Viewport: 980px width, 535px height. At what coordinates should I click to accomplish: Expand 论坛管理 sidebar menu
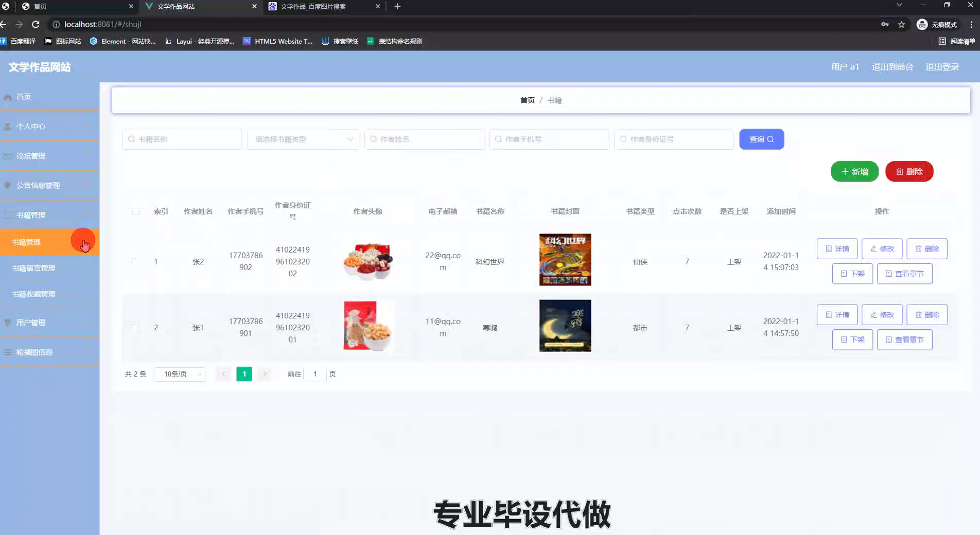(49, 156)
